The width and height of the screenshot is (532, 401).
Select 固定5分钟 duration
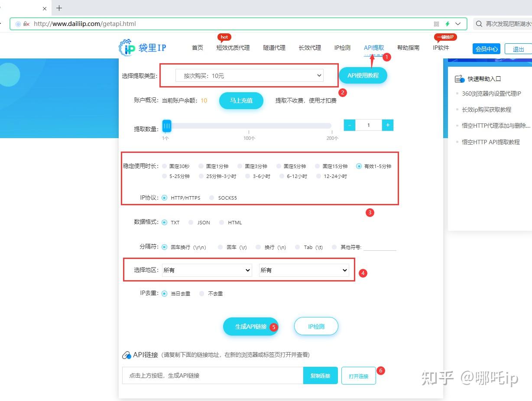pos(279,166)
